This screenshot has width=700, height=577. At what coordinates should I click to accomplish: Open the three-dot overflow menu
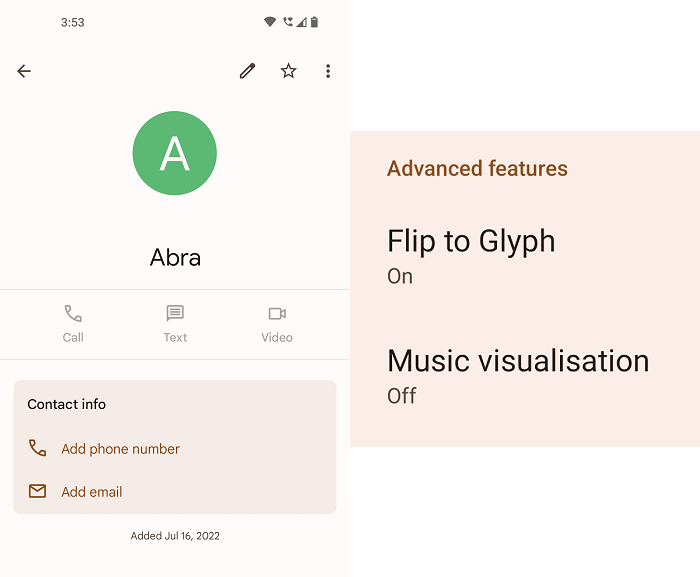[x=328, y=71]
